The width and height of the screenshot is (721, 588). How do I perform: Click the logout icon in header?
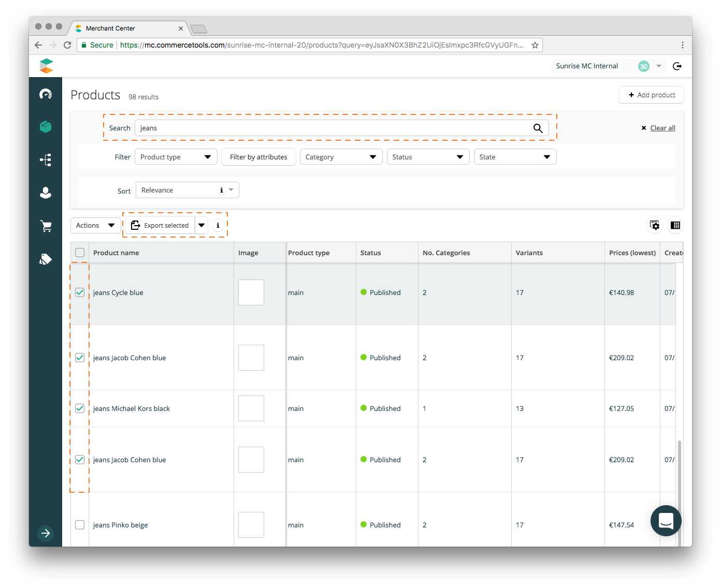coord(677,66)
